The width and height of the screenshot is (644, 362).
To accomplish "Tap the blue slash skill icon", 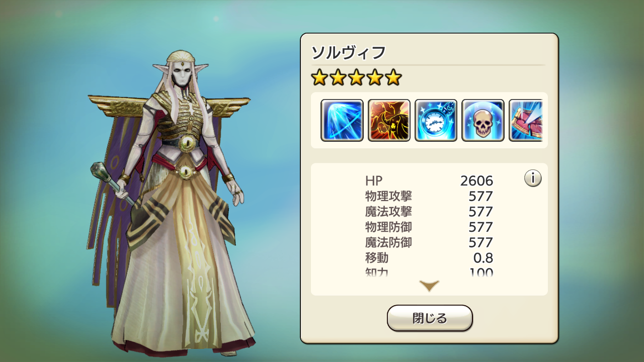I will 342,120.
